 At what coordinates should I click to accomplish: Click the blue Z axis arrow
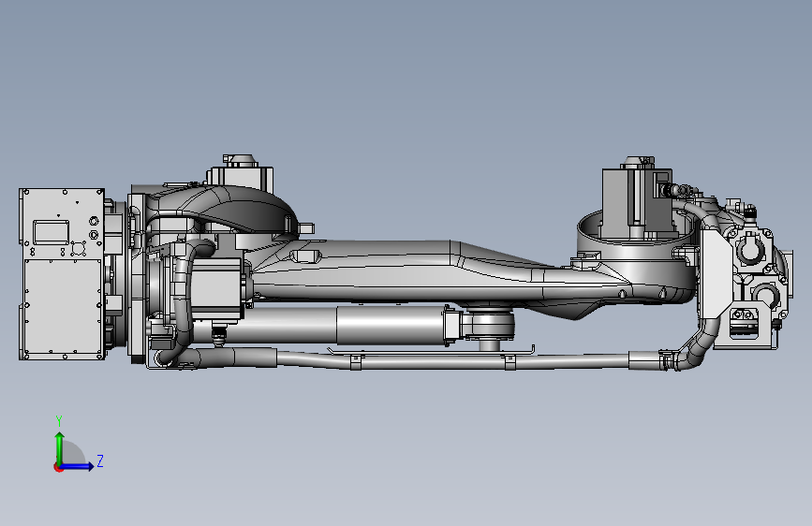click(78, 466)
